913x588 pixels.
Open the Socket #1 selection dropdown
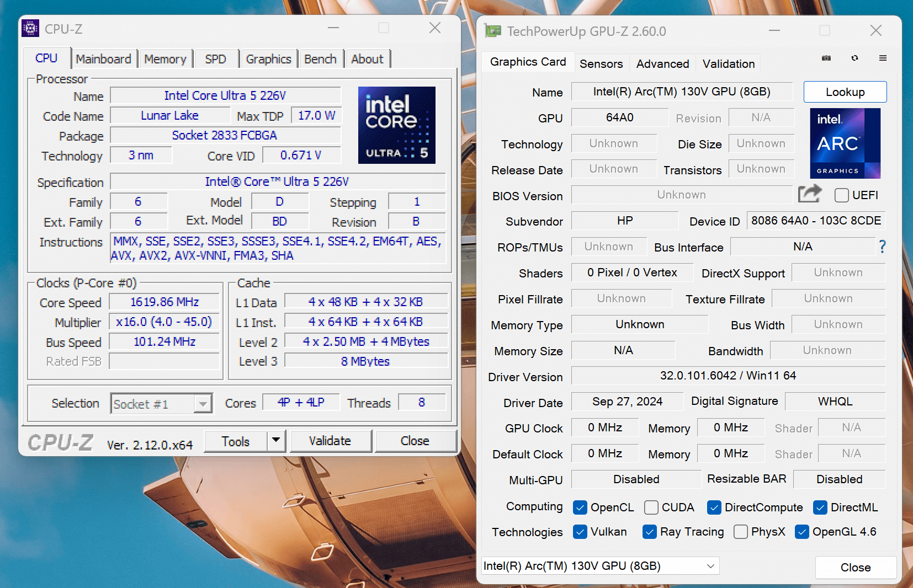[x=161, y=404]
